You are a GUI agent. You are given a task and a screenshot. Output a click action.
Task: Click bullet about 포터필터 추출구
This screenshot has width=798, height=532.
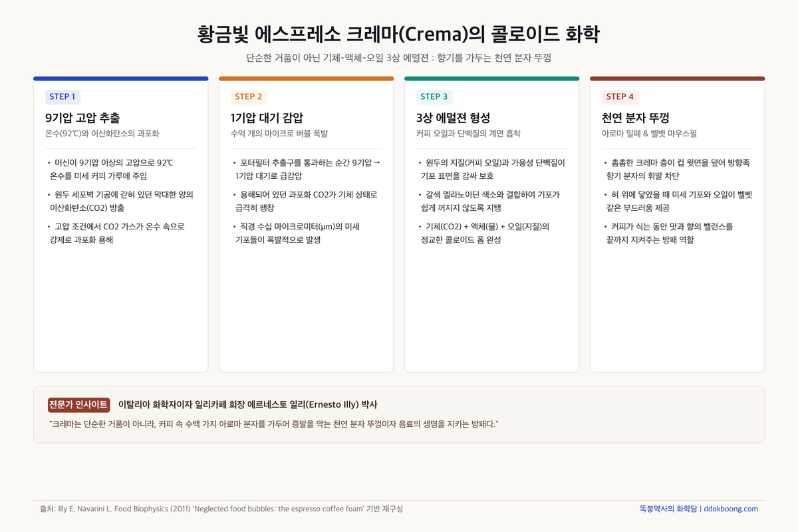tap(306, 170)
